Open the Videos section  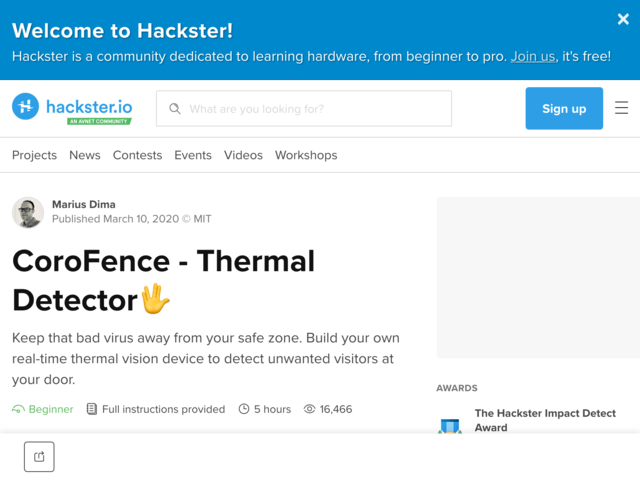tap(243, 155)
